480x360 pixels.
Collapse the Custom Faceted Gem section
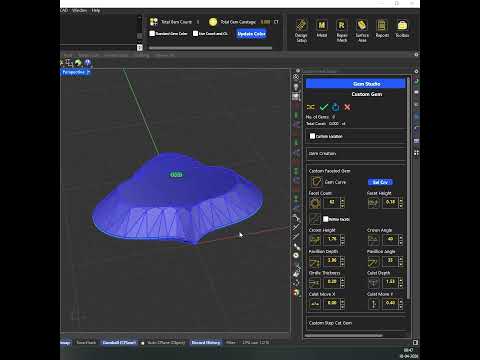coord(329,171)
